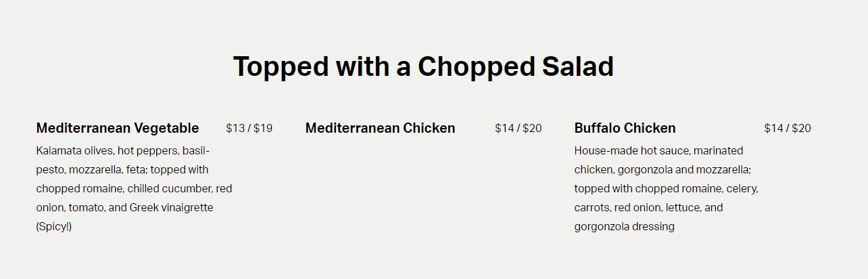Open the Buffalo Chicken menu item title

click(x=625, y=128)
